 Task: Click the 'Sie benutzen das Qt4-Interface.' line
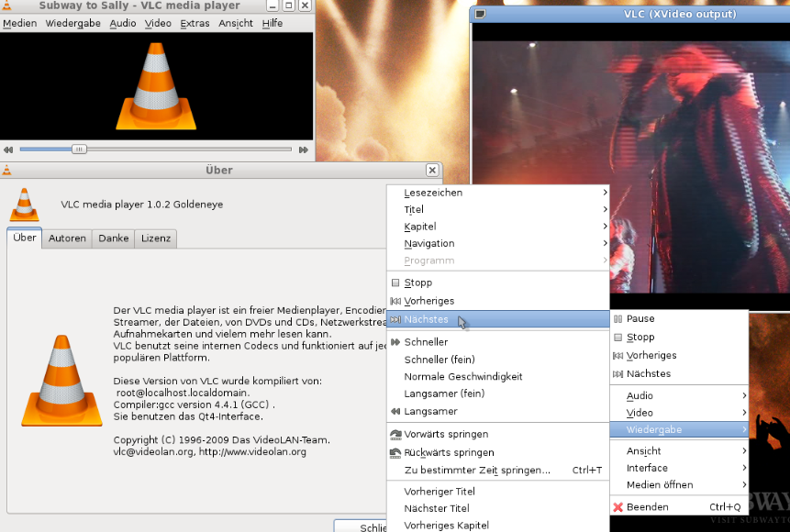click(188, 416)
